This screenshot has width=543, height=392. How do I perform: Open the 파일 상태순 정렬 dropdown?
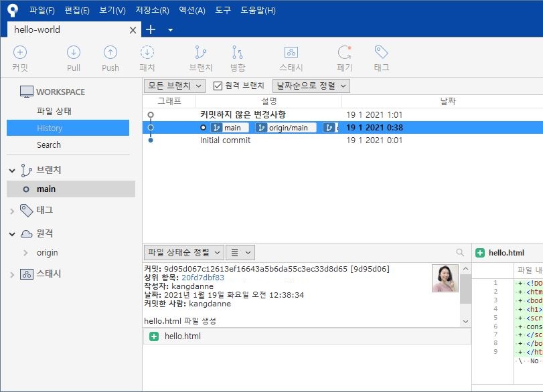coord(184,253)
